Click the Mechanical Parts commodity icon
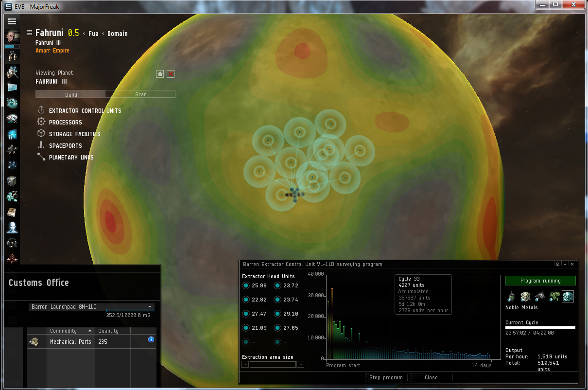Image resolution: width=588 pixels, height=390 pixels. [34, 342]
